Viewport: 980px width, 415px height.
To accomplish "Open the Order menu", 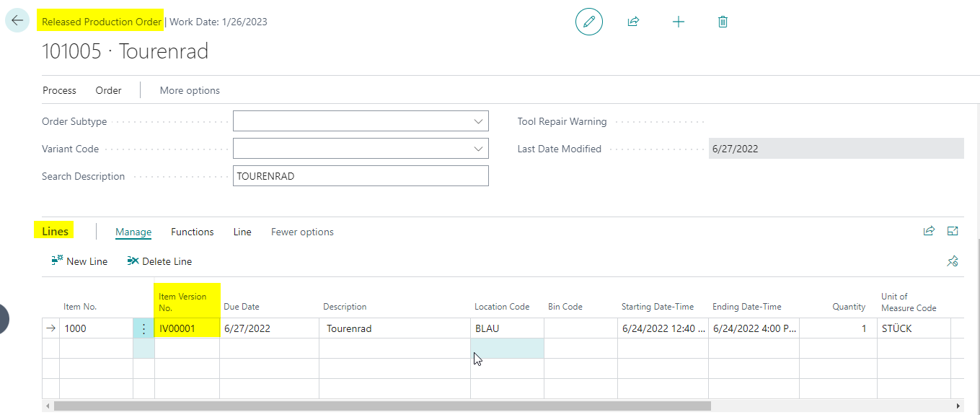I will [108, 90].
